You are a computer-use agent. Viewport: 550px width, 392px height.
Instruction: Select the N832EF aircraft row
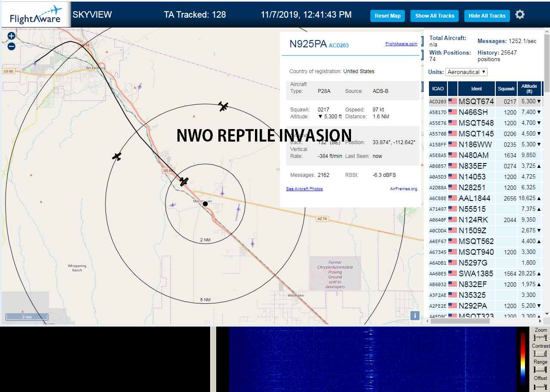(485, 284)
